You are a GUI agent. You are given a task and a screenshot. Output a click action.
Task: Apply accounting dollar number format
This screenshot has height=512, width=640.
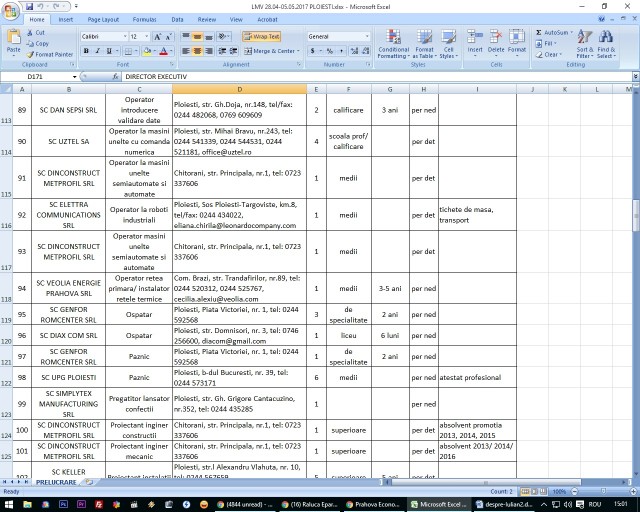tap(313, 51)
